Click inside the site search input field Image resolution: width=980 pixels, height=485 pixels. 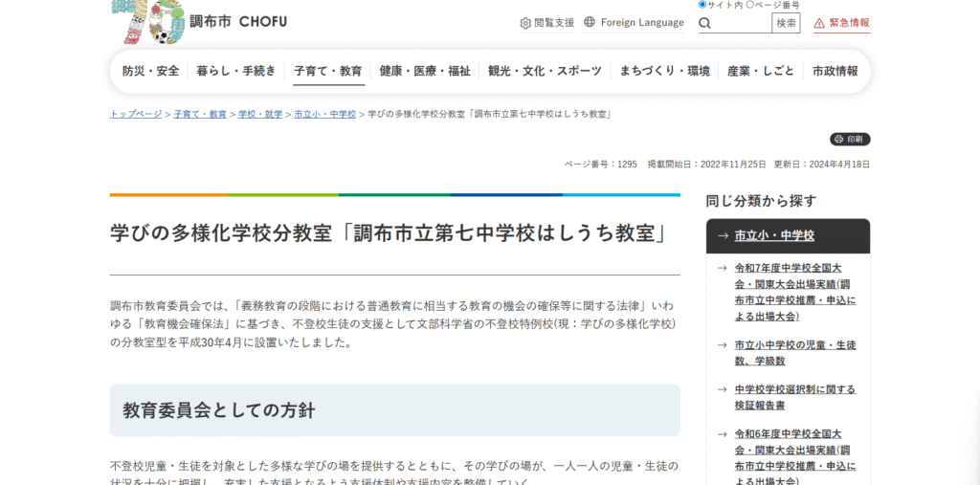coord(742,23)
